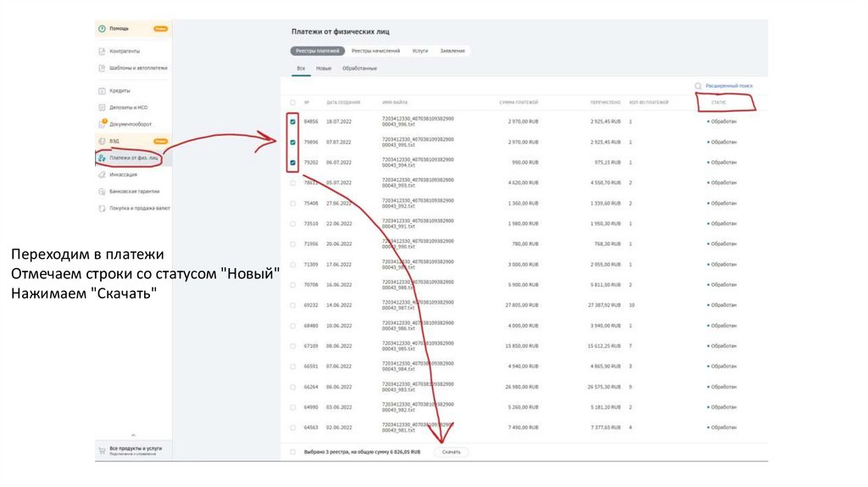Click the amount 26 980,00 RUB
Image resolution: width=868 pixels, height=487 pixels.
(x=521, y=387)
